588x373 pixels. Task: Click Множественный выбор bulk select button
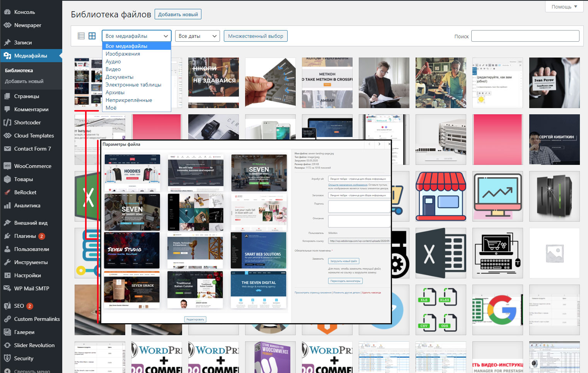(256, 36)
